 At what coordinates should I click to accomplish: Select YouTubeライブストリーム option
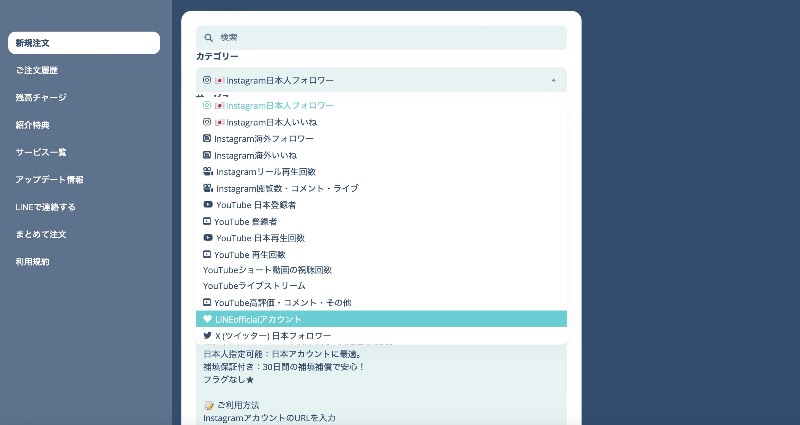click(381, 286)
